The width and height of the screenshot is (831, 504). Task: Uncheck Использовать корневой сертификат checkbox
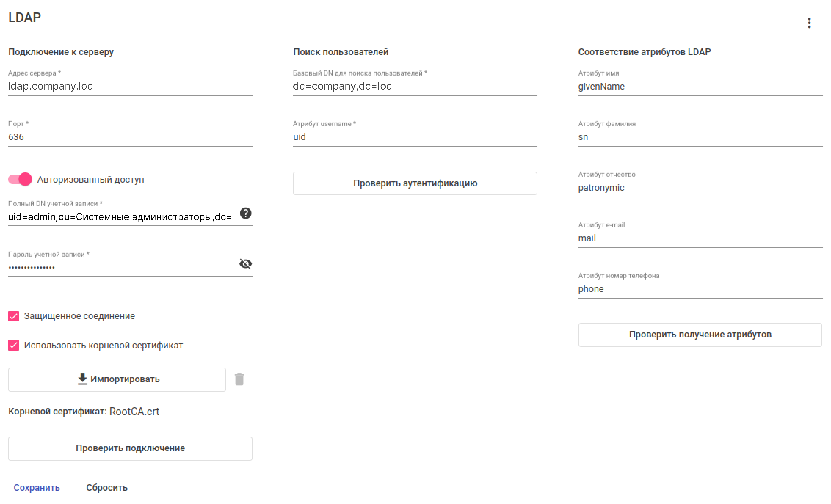click(x=14, y=345)
